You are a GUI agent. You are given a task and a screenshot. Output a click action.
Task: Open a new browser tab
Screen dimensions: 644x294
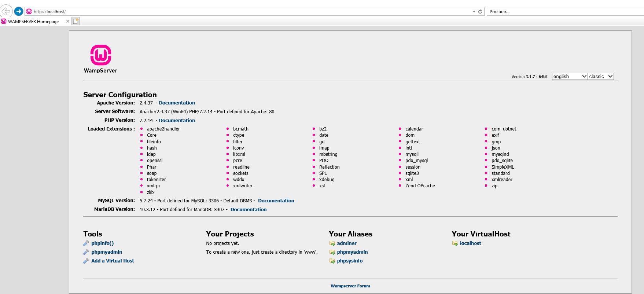pyautogui.click(x=76, y=21)
